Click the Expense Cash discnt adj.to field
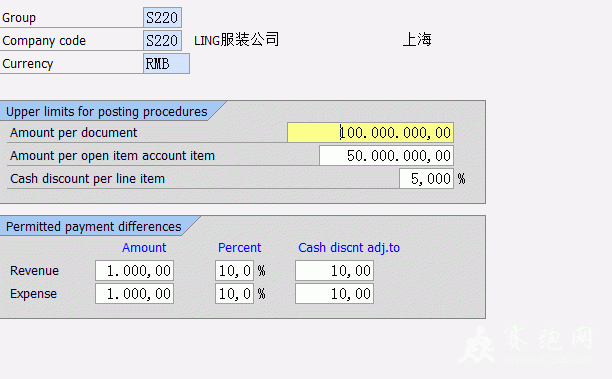612x379 pixels. pos(334,294)
